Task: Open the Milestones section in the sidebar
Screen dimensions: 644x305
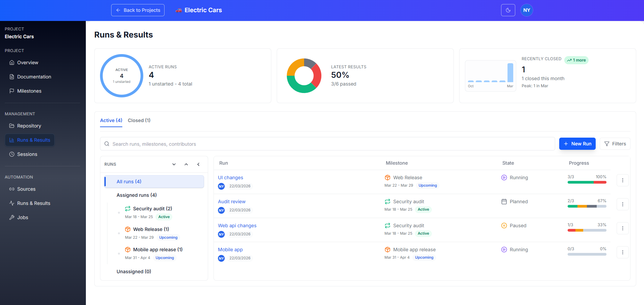Action: tap(29, 91)
